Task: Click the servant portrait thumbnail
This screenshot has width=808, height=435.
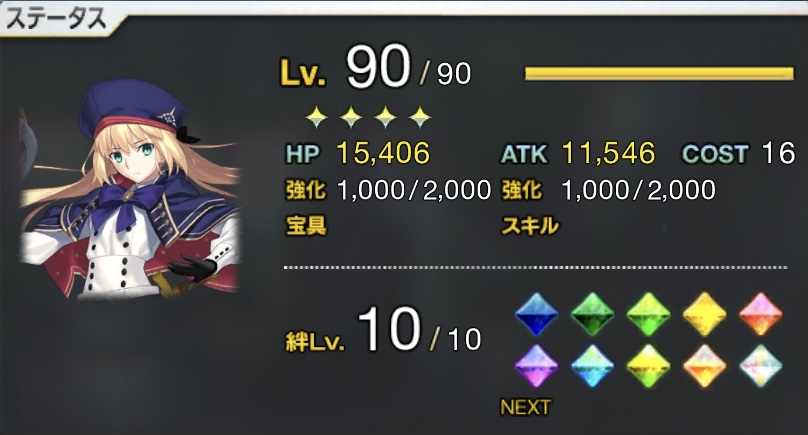Action: [x=130, y=189]
